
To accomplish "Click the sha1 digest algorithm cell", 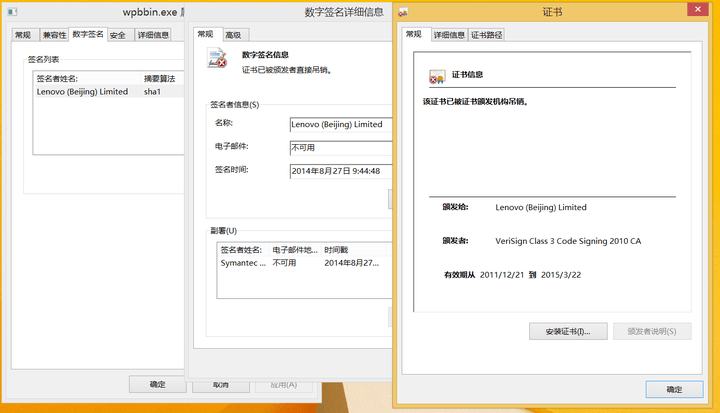I will 152,91.
